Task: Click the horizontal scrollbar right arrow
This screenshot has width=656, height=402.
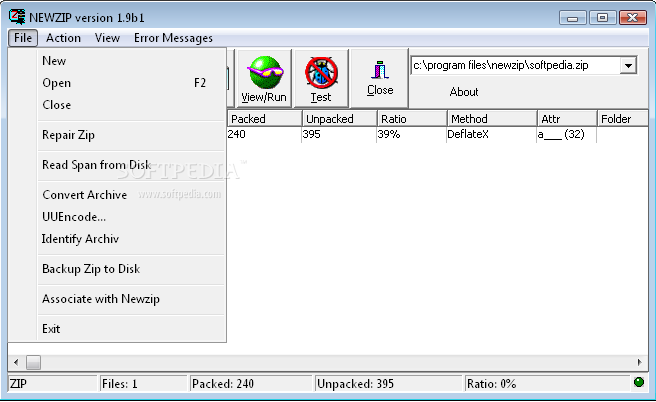Action: coord(640,362)
